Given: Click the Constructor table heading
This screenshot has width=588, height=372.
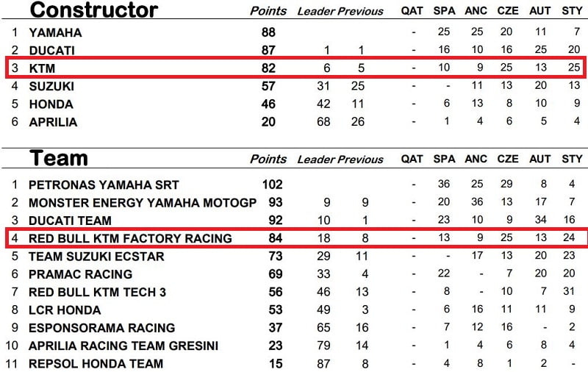Looking at the screenshot, I should pos(93,10).
